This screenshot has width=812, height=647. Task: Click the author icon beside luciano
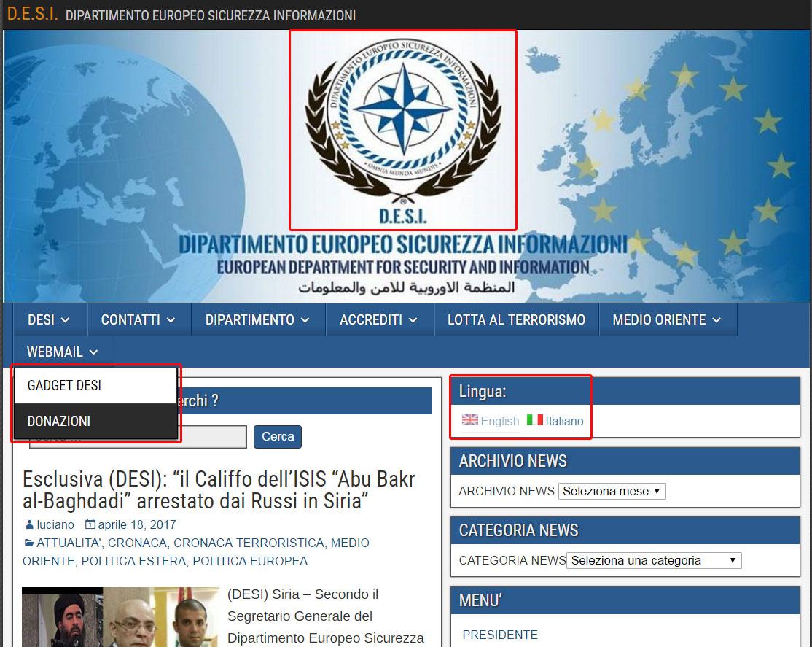tap(29, 524)
